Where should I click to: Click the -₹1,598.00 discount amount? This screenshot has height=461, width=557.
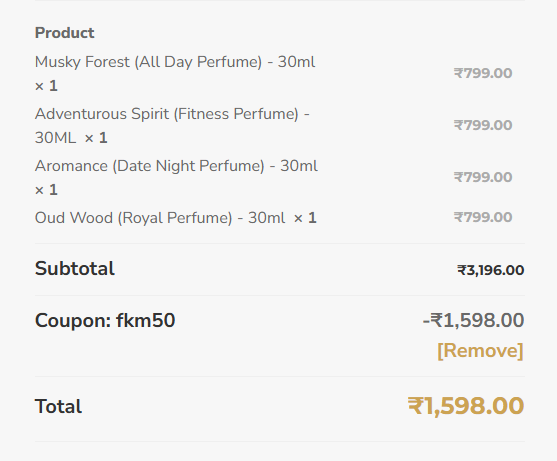click(x=474, y=320)
